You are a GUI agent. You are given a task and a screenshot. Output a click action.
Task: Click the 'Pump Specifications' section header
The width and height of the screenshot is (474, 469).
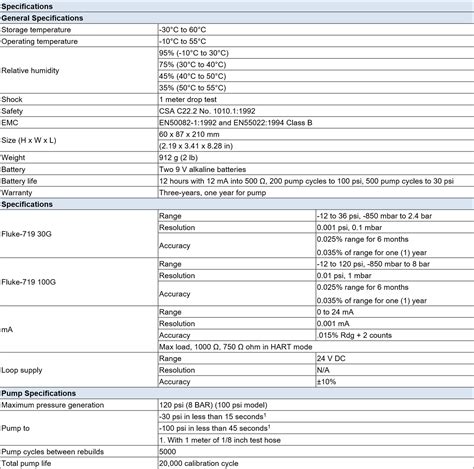click(38, 393)
